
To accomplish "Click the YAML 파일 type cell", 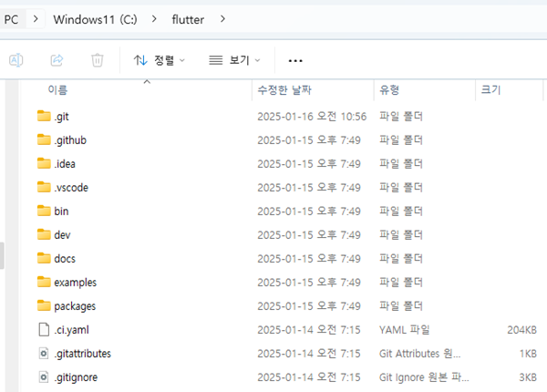I will click(x=404, y=330).
